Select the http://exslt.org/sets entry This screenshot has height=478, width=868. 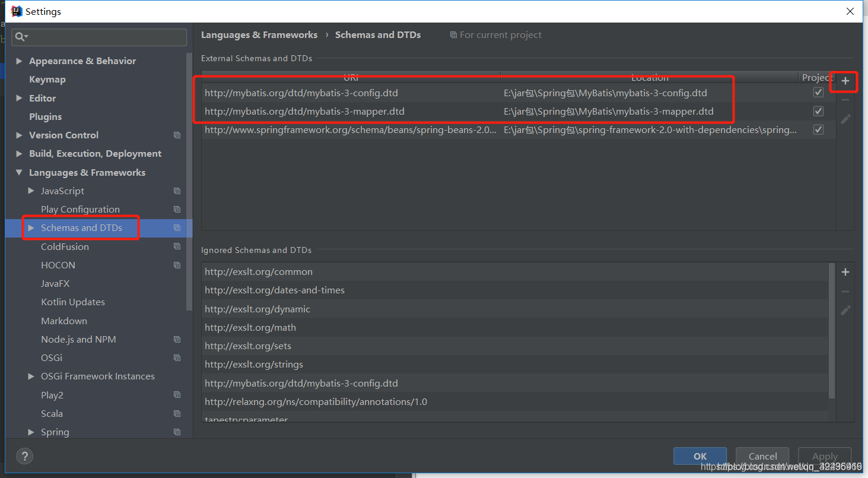[515, 346]
